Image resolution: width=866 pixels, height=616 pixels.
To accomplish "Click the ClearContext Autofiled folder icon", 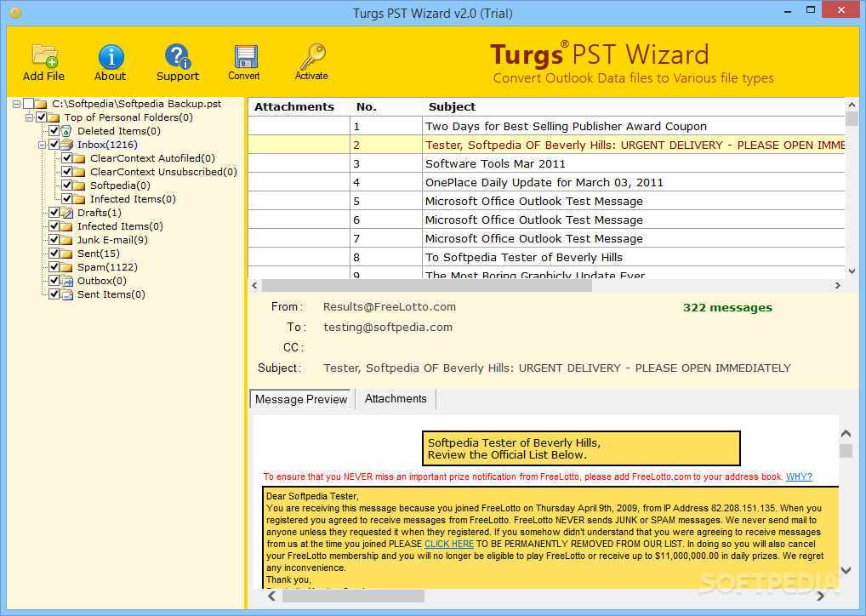I will tap(79, 158).
